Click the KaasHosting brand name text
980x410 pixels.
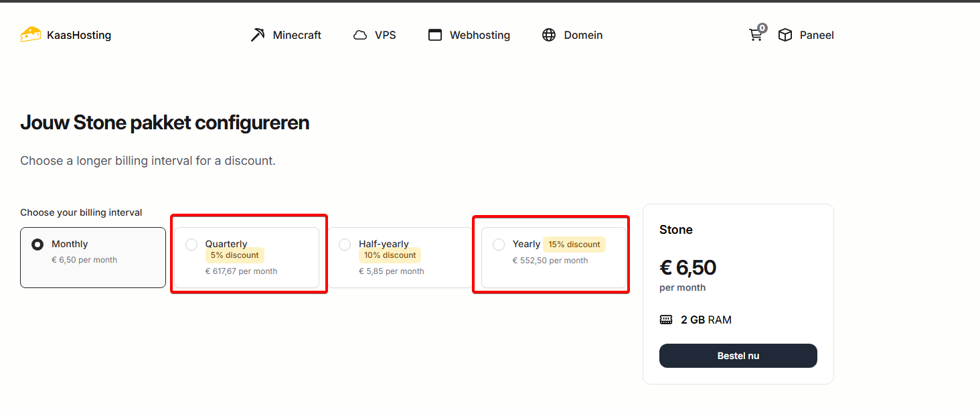(79, 35)
